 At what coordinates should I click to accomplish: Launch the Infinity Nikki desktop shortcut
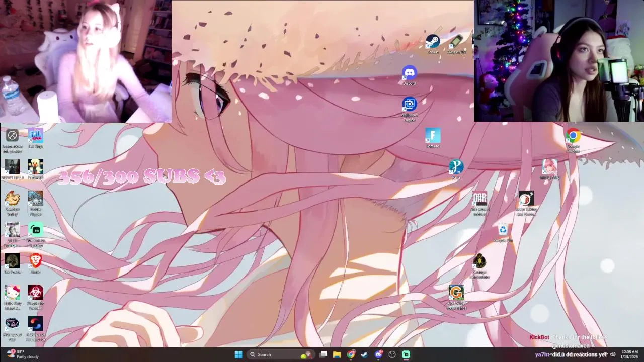(549, 170)
